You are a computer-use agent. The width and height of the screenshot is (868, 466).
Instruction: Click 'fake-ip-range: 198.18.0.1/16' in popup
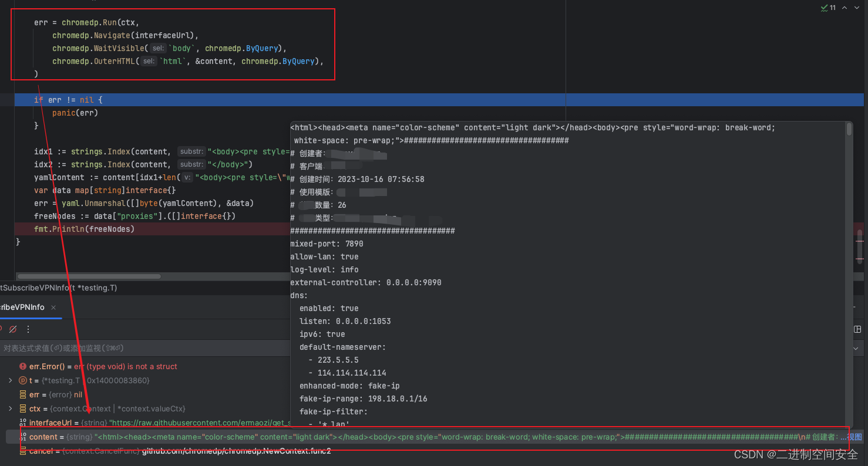[364, 399]
